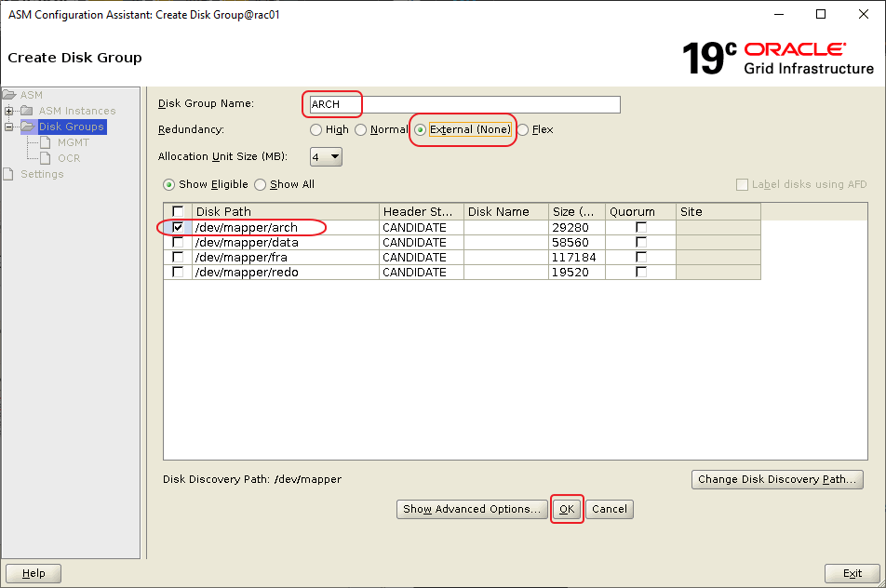The height and width of the screenshot is (588, 886).
Task: Choose the Flex redundancy option
Action: 522,130
